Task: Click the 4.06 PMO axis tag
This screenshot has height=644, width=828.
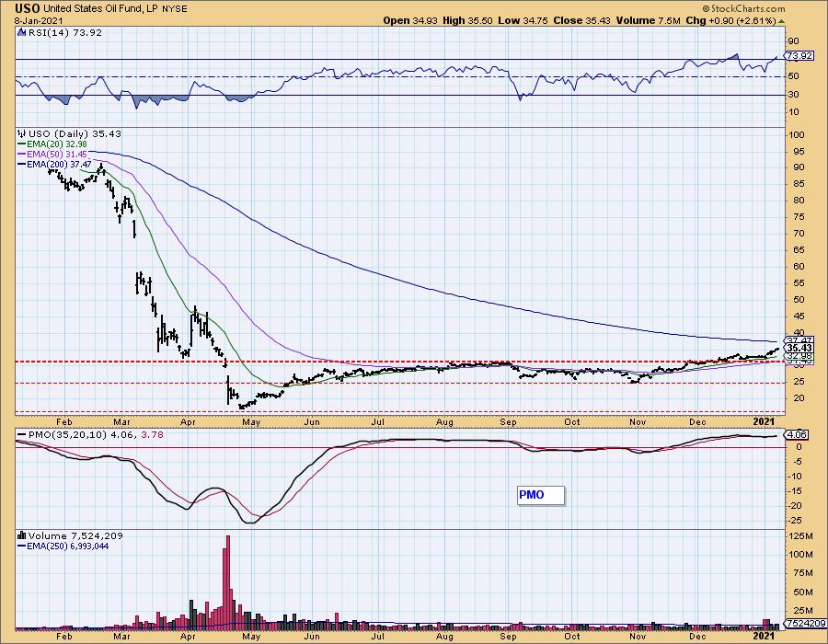Action: tap(797, 435)
